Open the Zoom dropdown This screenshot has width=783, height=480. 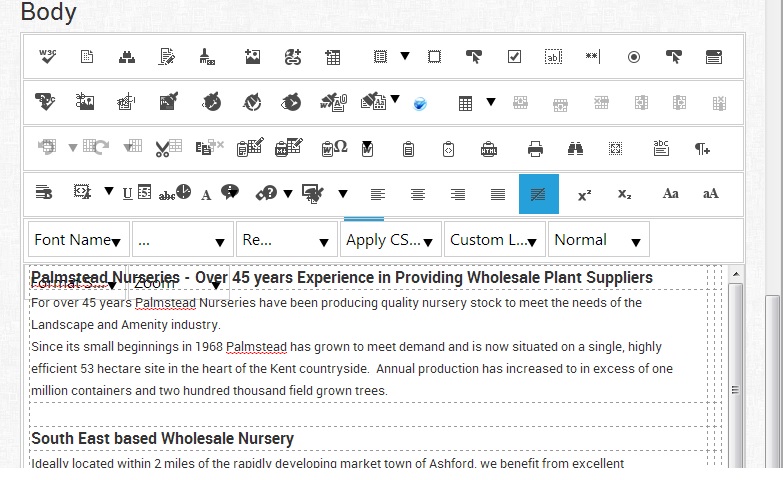pos(178,283)
